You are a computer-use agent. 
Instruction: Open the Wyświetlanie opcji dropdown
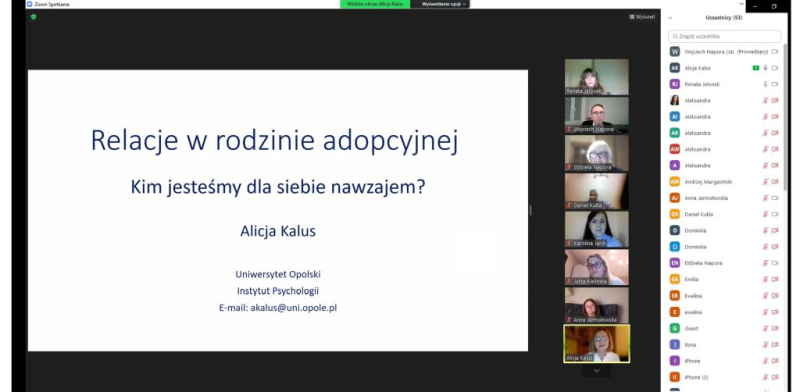(443, 4)
